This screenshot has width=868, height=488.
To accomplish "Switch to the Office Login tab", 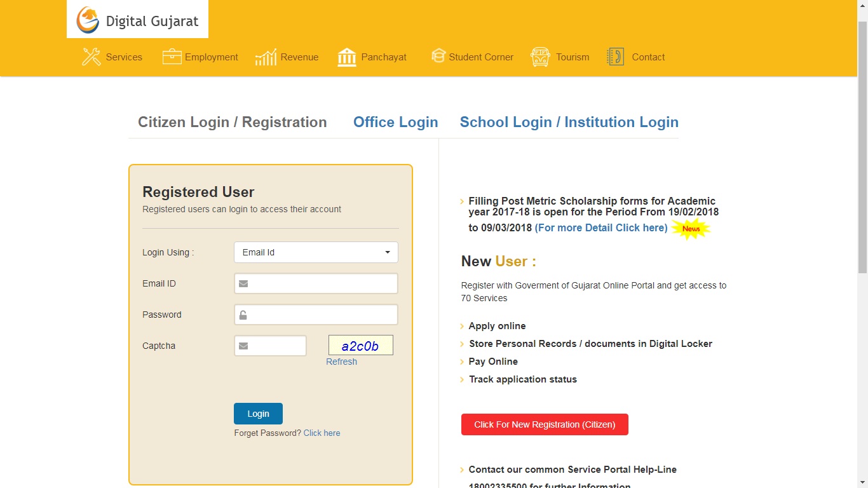I will [395, 122].
